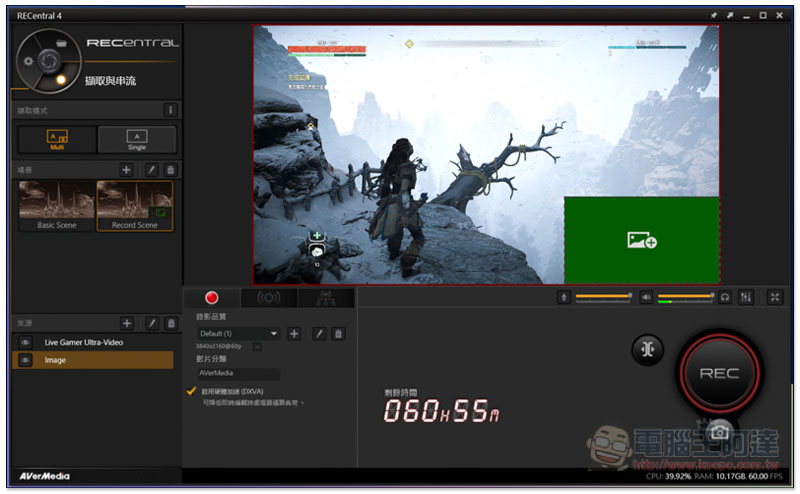
Task: Open capture mode info button
Action: coord(170,110)
